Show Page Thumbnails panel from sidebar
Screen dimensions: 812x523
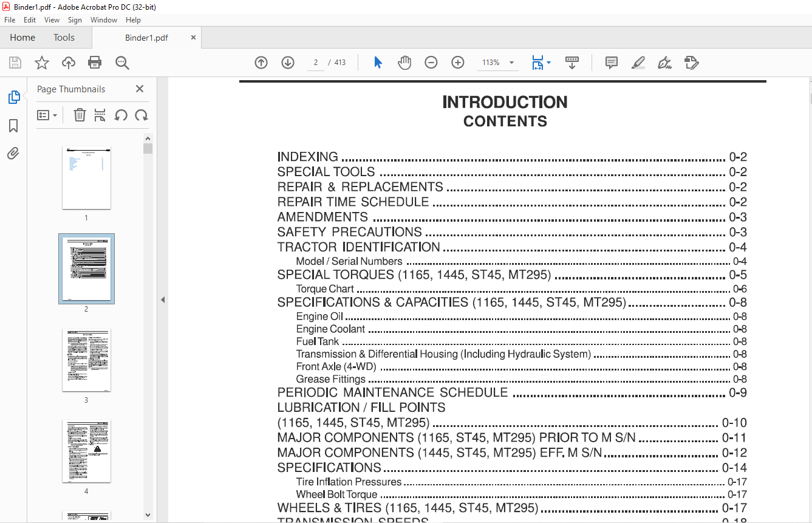pos(13,97)
